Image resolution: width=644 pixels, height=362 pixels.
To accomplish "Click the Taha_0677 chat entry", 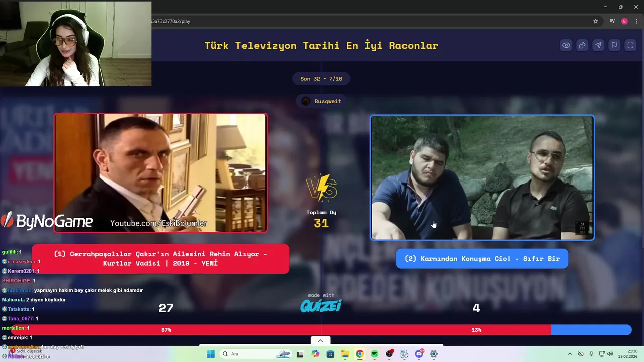I will [20, 319].
